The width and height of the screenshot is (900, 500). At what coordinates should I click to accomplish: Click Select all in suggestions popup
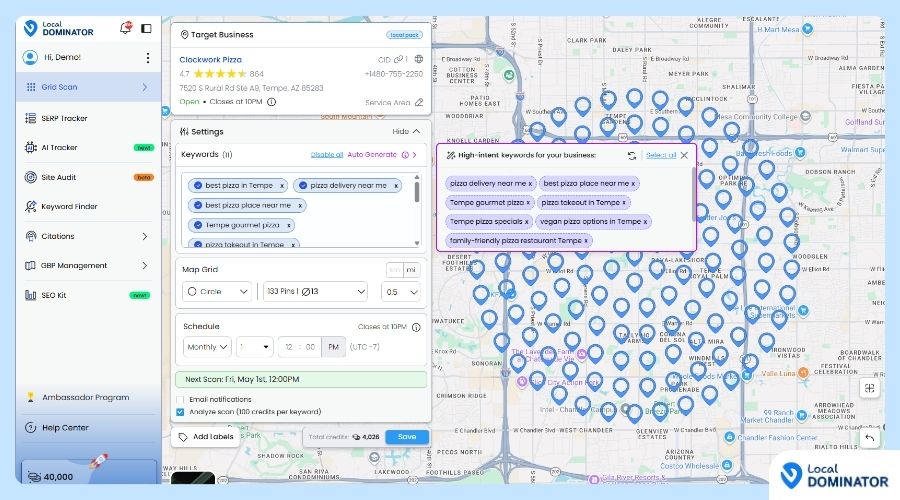tap(661, 156)
